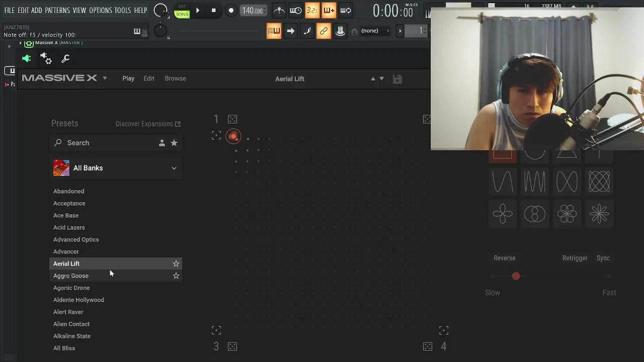The height and width of the screenshot is (362, 644).
Task: Toggle PAT/SONG mode switch
Action: (x=182, y=11)
